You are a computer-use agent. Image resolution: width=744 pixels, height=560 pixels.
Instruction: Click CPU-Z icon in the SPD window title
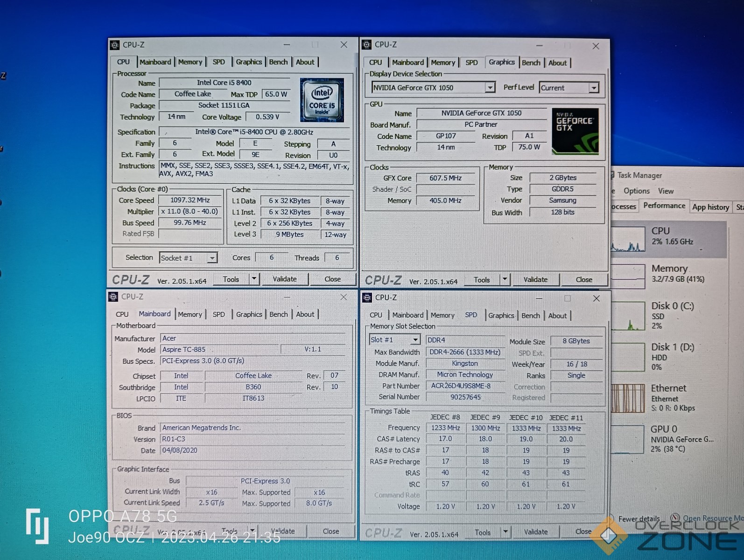(367, 298)
